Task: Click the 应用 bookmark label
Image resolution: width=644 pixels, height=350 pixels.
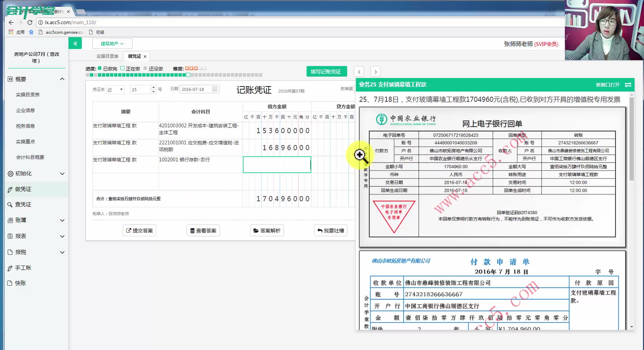Action: tap(21, 32)
